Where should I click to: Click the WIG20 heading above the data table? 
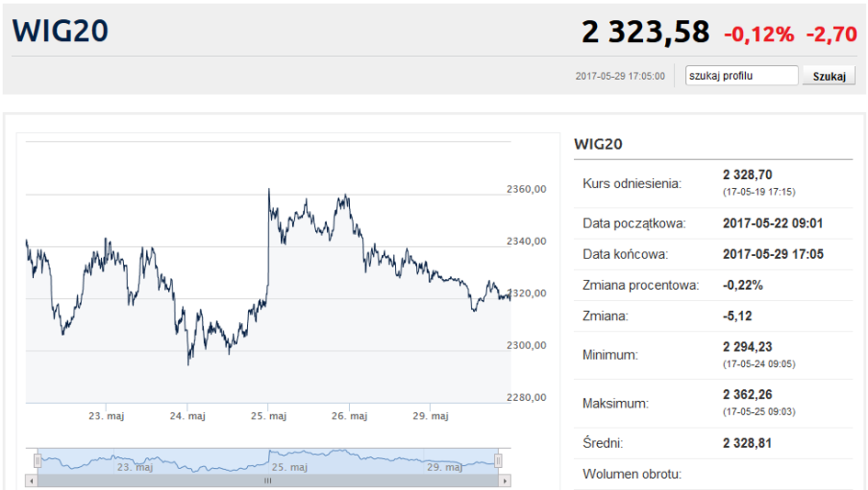click(598, 144)
